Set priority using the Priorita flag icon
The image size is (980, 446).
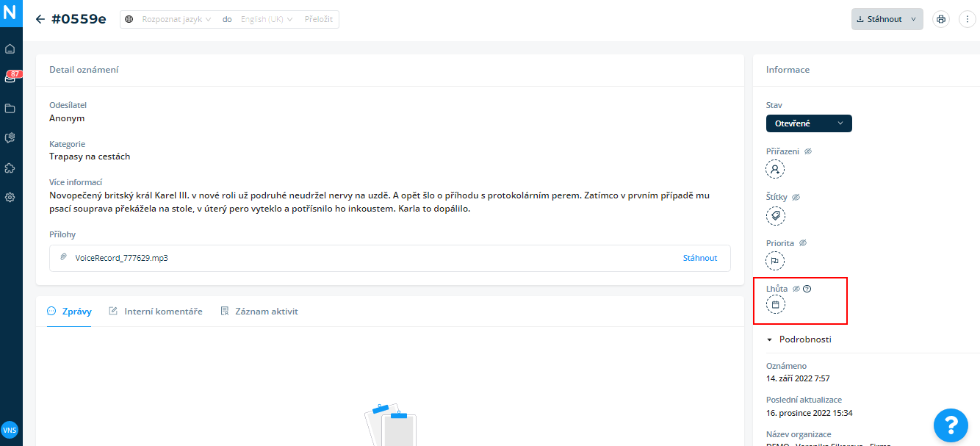775,261
